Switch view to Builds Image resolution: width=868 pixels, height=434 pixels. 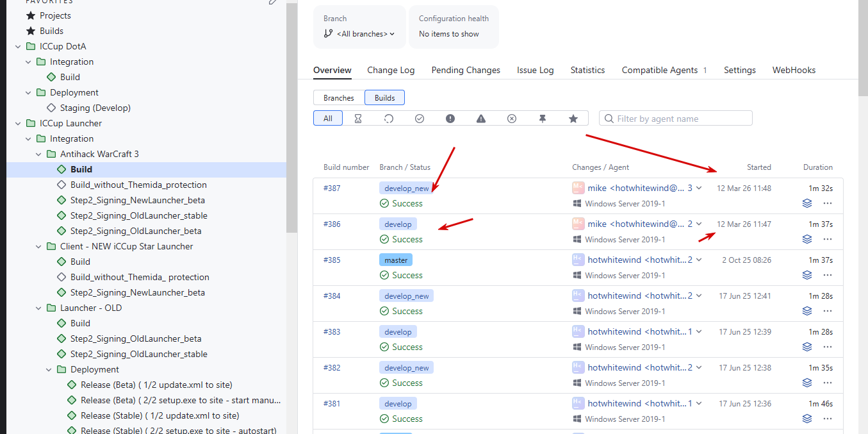pos(385,98)
